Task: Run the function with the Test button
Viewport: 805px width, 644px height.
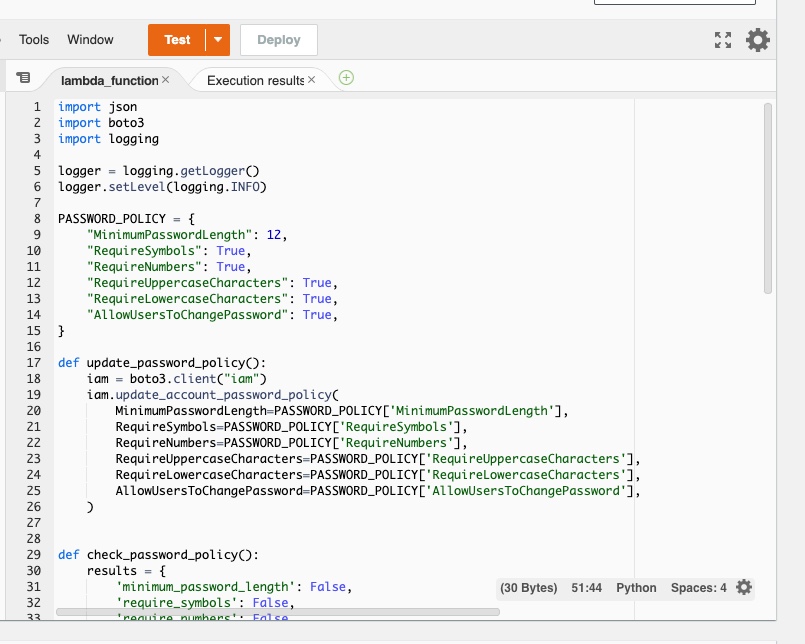Action: [174, 40]
